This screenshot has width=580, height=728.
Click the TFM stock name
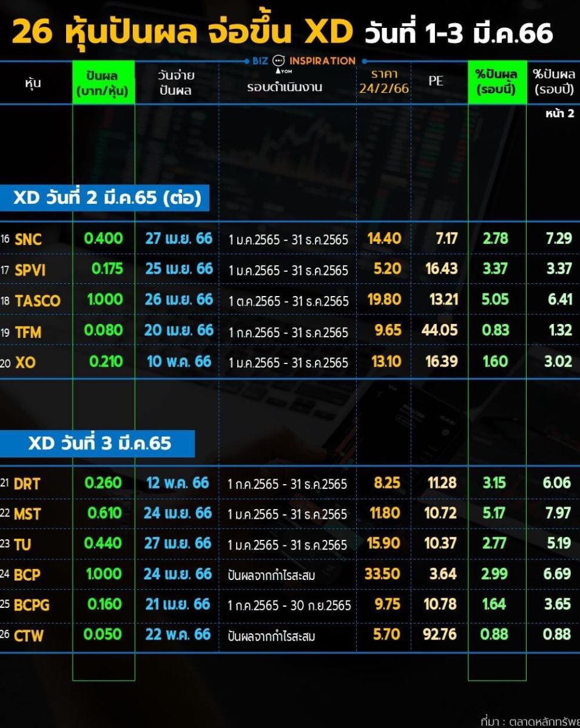click(x=28, y=331)
